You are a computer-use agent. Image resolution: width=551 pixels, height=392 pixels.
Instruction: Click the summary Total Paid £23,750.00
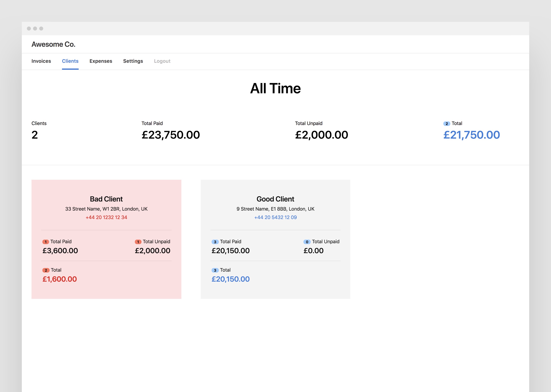point(170,135)
